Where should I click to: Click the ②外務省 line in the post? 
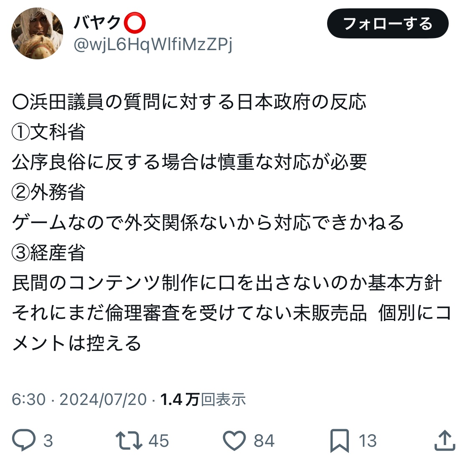coord(48,192)
